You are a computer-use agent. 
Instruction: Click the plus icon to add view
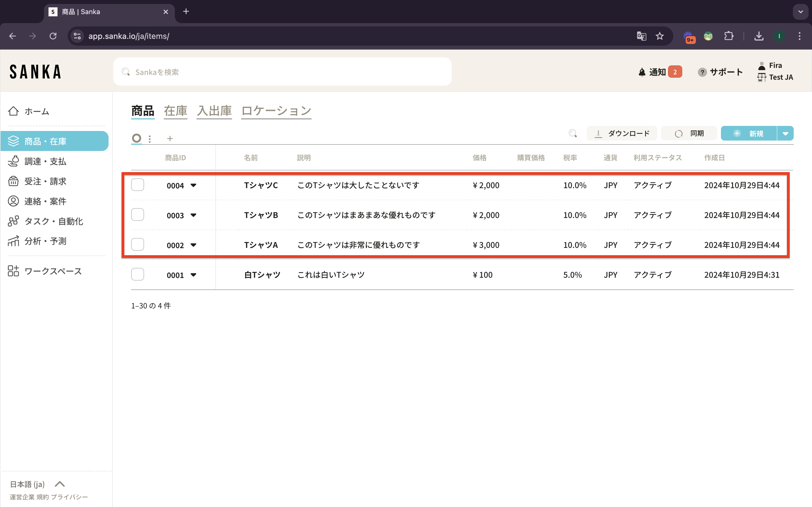[170, 139]
